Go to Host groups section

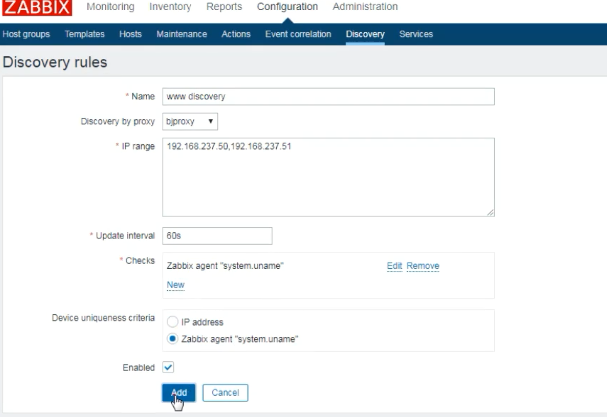tap(26, 34)
